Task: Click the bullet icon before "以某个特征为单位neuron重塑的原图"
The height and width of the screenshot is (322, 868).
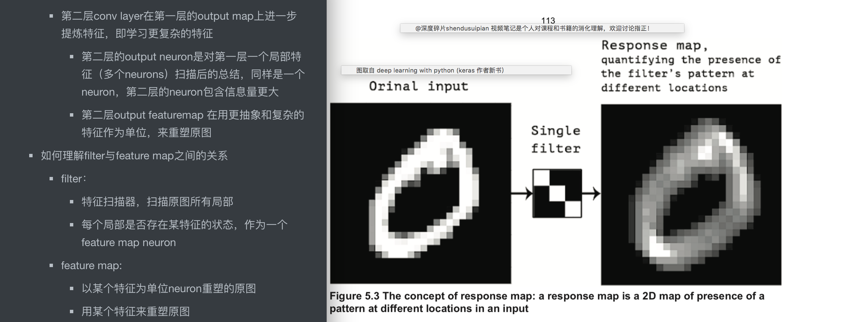Action: click(72, 289)
